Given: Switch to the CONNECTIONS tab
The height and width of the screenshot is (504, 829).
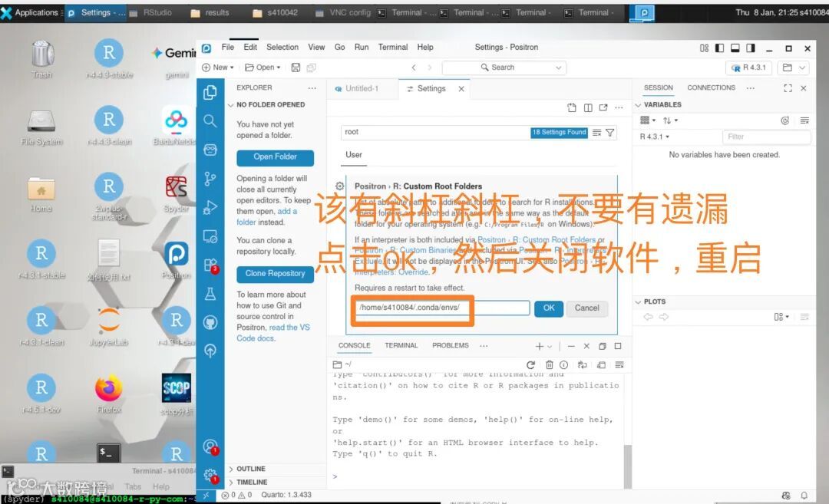Looking at the screenshot, I should [x=711, y=87].
